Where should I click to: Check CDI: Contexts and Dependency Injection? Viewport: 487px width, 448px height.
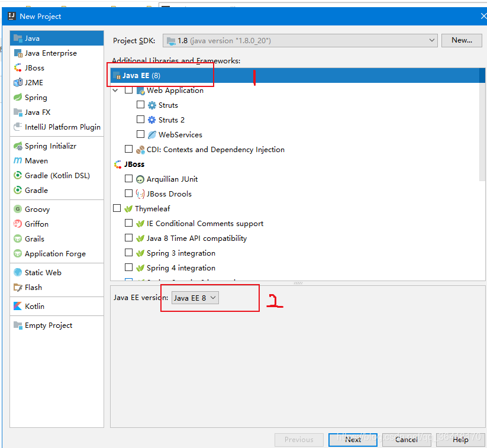128,149
